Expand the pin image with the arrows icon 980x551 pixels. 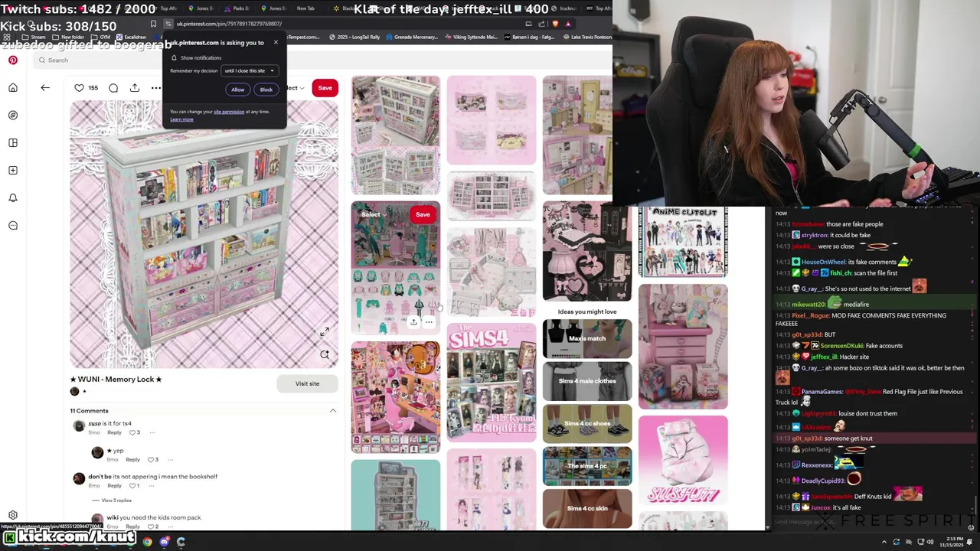tap(325, 332)
